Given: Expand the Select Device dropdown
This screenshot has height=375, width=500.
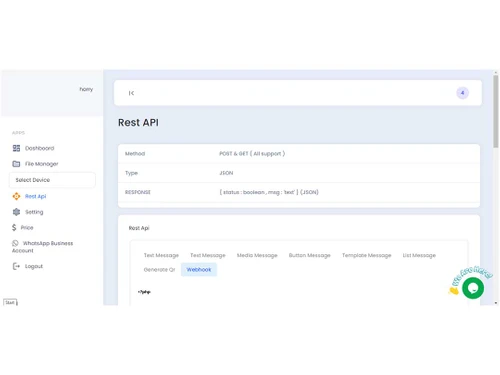Looking at the screenshot, I should [x=52, y=180].
